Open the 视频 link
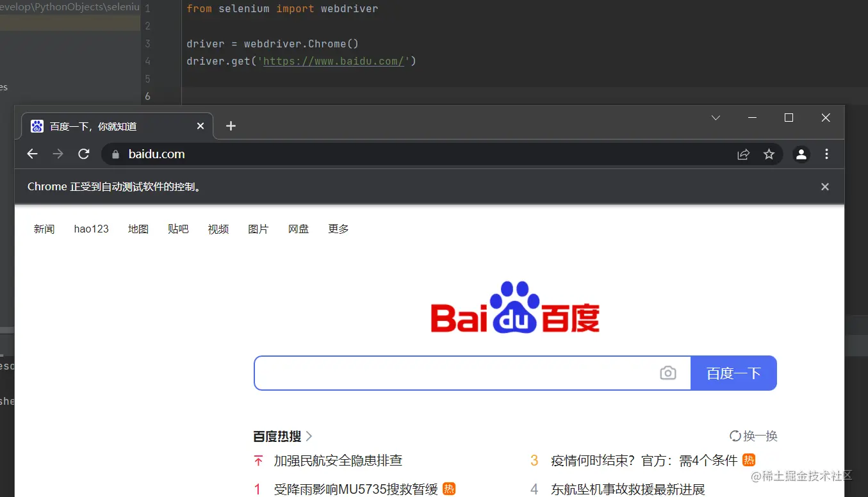This screenshot has height=497, width=868. pos(218,229)
